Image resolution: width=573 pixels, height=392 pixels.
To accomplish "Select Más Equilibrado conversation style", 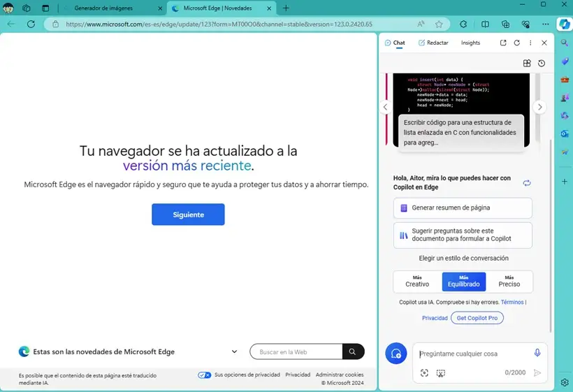I will [464, 282].
